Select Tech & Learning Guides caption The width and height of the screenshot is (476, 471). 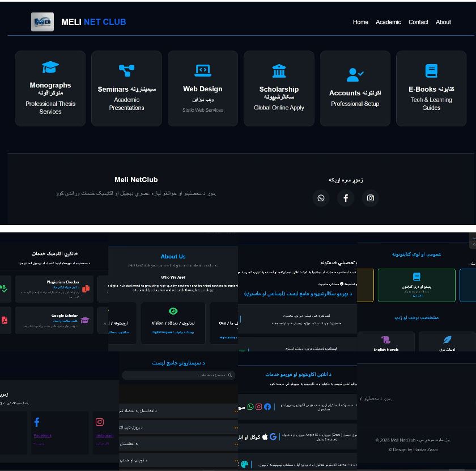(431, 104)
